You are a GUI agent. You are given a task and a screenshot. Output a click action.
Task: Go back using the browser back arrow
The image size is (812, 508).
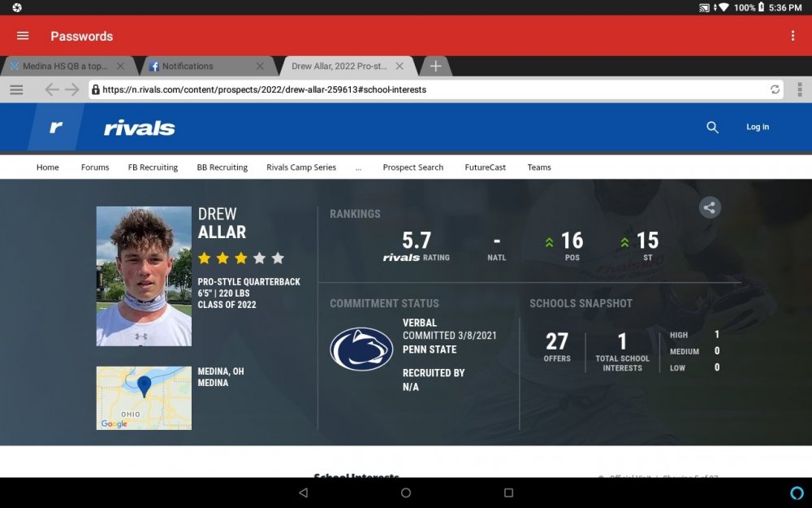[x=52, y=89]
